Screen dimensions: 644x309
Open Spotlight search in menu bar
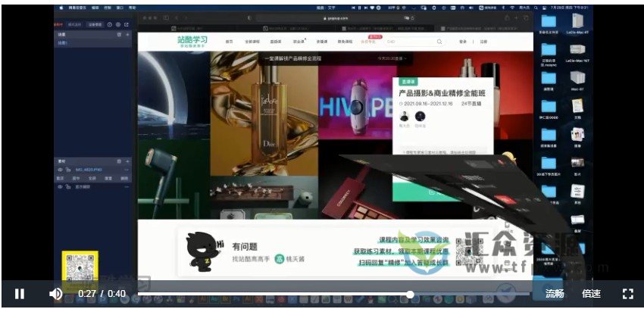536,8
